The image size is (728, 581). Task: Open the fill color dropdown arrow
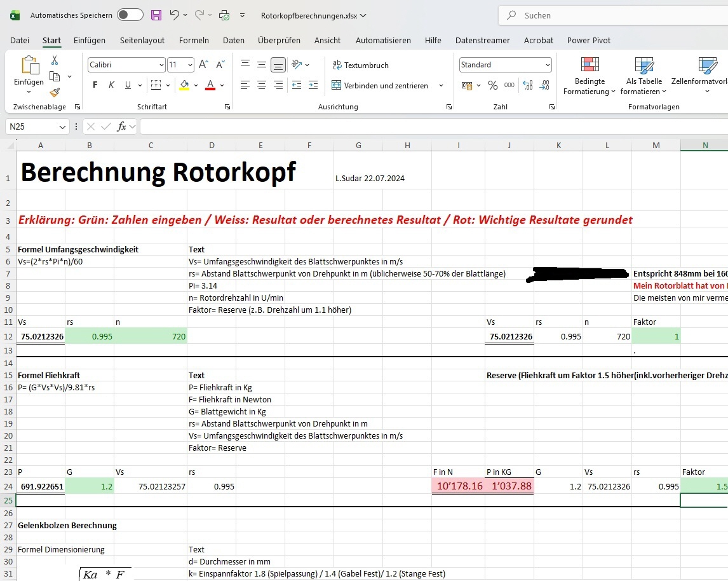pyautogui.click(x=196, y=85)
